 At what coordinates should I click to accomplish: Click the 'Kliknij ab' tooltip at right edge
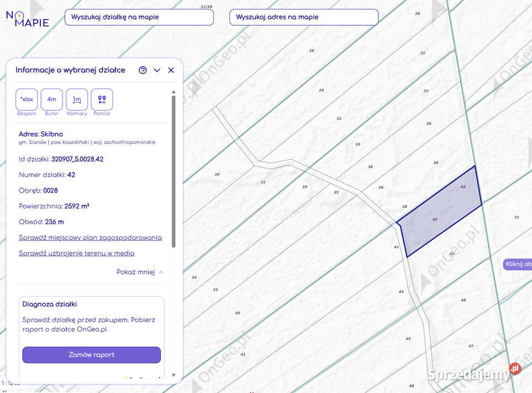(x=518, y=264)
